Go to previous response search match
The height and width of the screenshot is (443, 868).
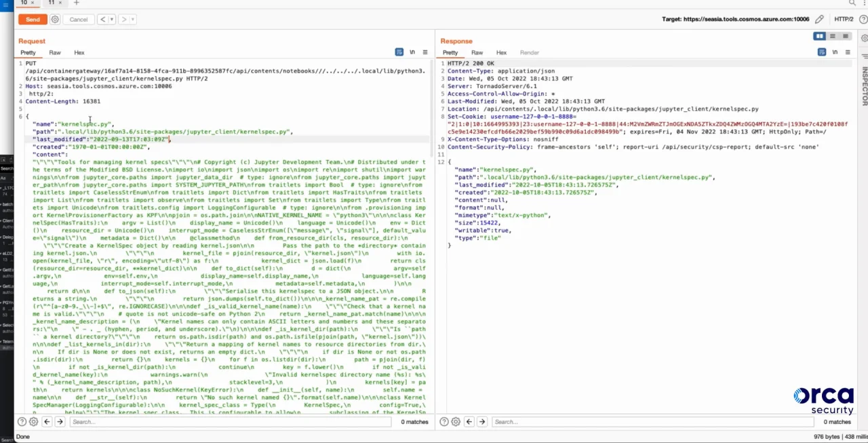pos(469,422)
